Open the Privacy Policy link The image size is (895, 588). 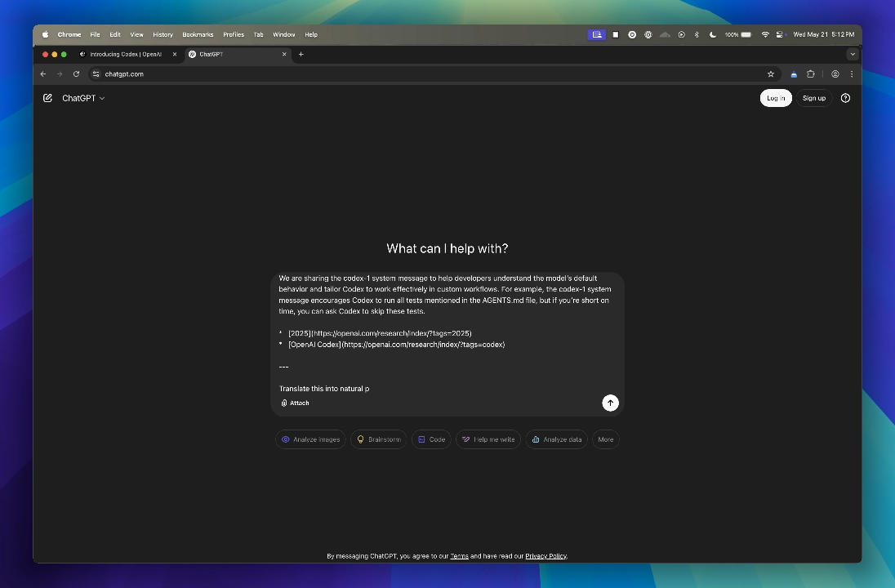pos(545,555)
